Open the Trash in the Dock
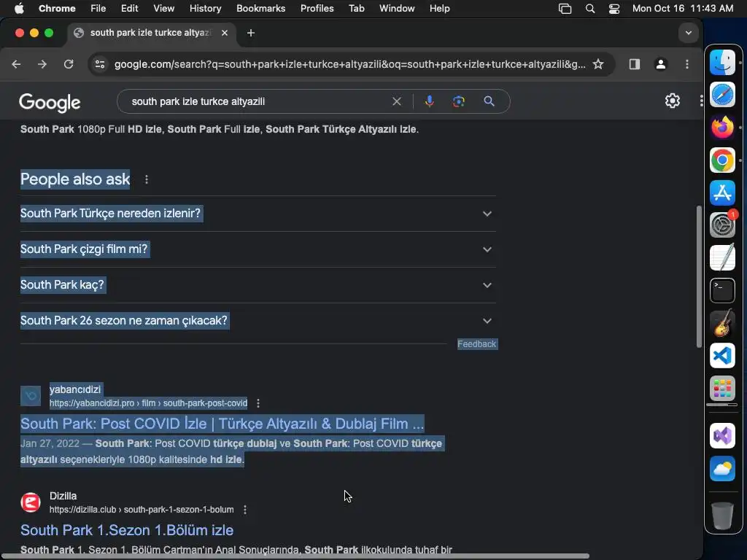 tap(722, 516)
